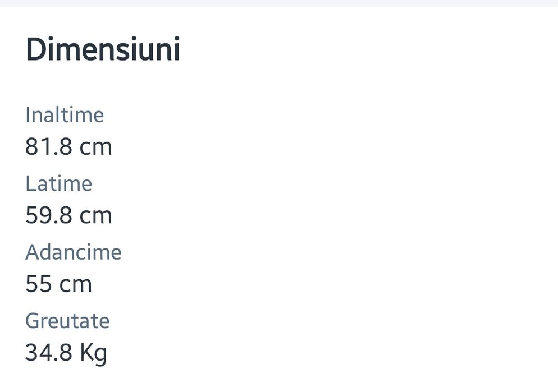Image resolution: width=558 pixels, height=392 pixels.
Task: Click the capital D of the Dimensiuni heading
Action: tap(36, 49)
